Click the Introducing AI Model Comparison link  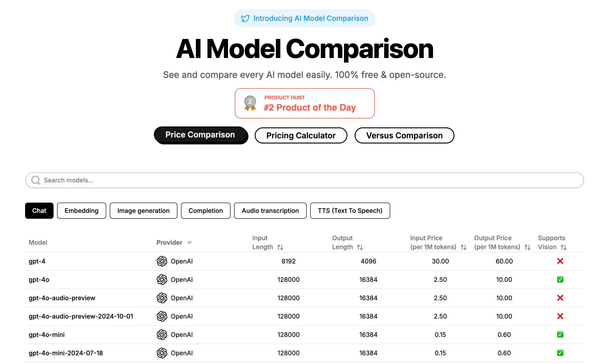(310, 18)
